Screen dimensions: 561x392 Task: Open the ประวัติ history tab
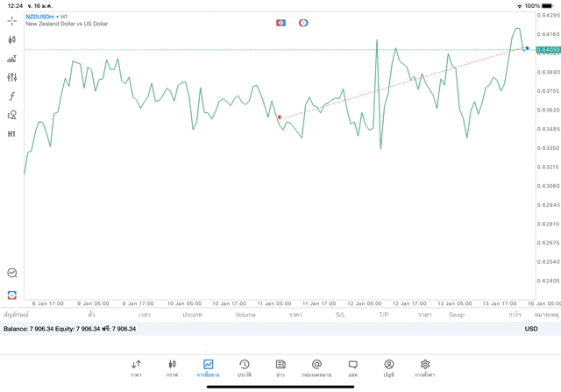click(245, 368)
